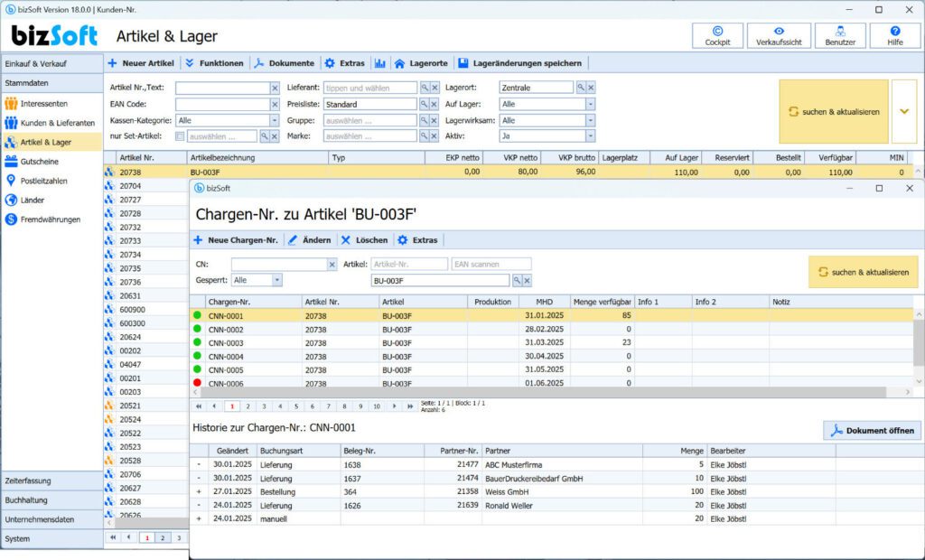Screen dimensions: 925x560
Task: Open Extras menu in main toolbar
Action: (345, 63)
